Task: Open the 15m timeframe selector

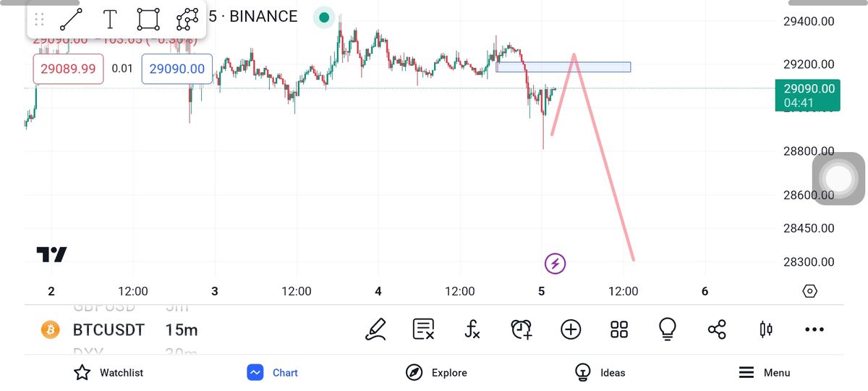Action: coord(182,330)
